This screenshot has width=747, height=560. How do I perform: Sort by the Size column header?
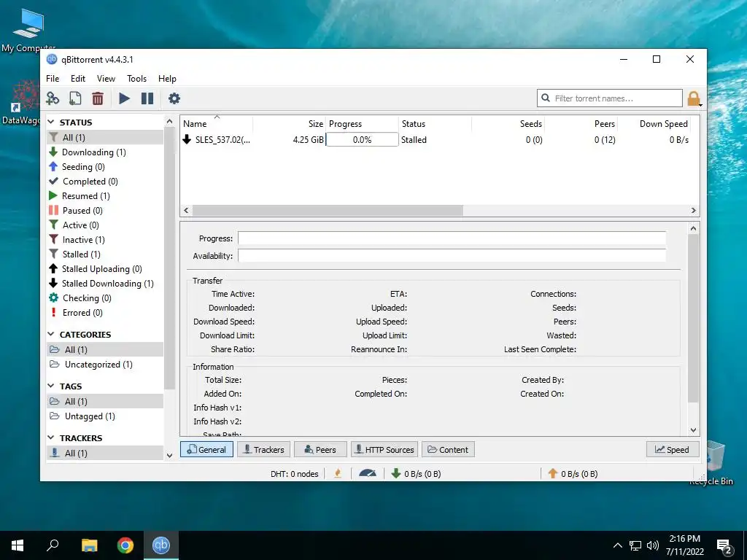289,124
